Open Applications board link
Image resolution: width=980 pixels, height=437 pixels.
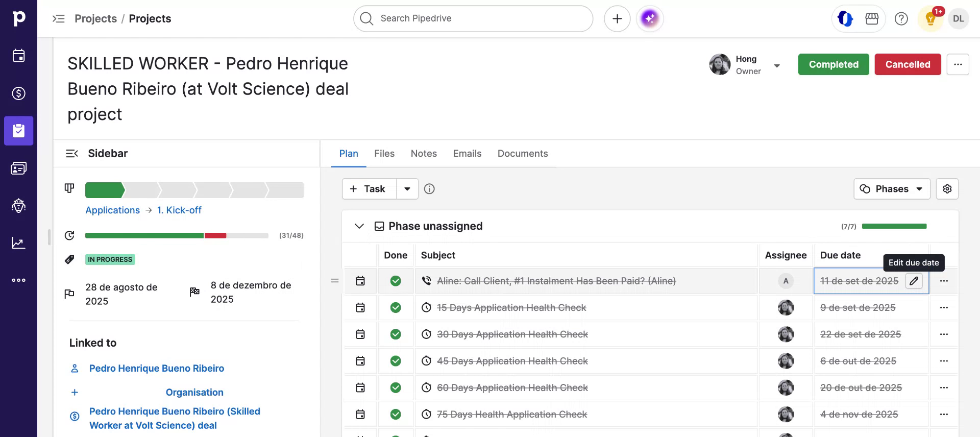(112, 210)
